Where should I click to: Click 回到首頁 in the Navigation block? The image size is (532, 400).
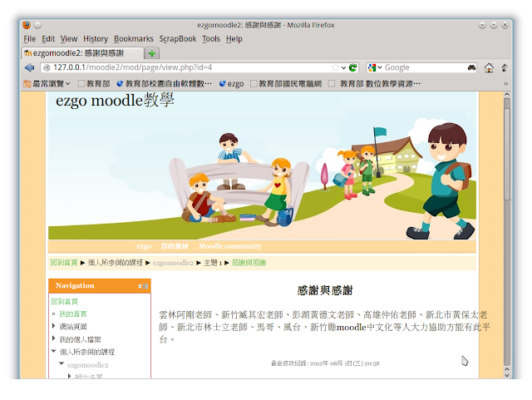[65, 302]
